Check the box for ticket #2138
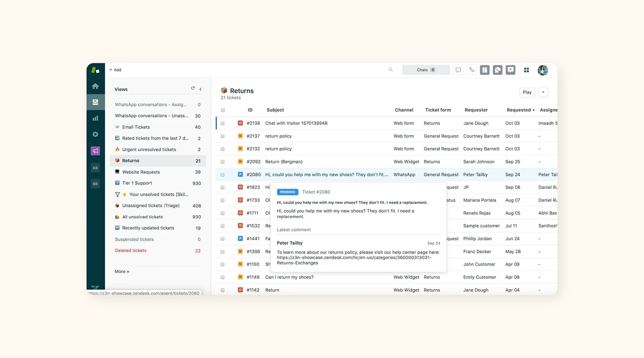 tap(223, 124)
